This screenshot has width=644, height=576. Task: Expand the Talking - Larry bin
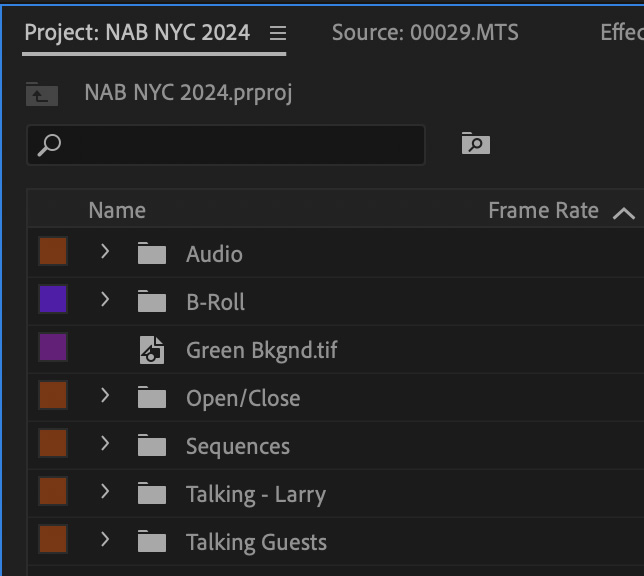click(x=105, y=491)
